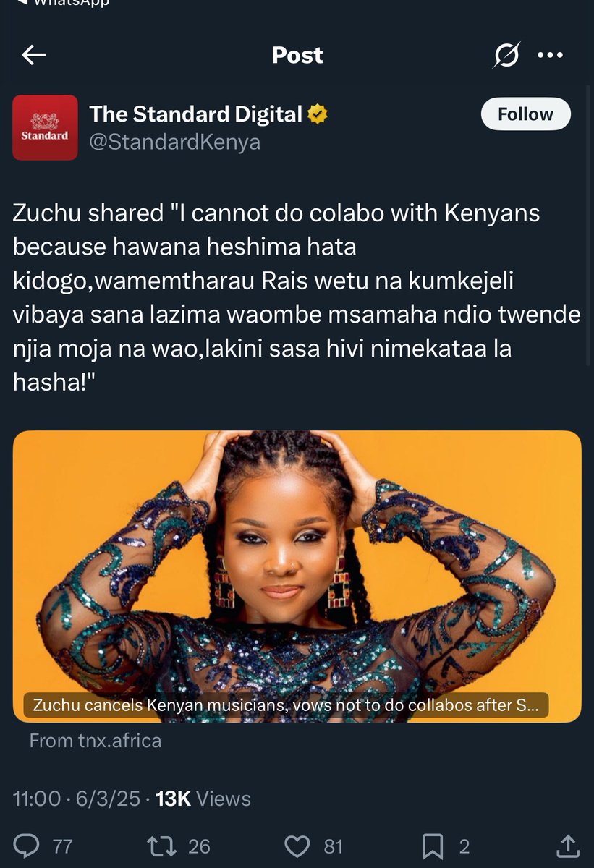594x868 pixels.
Task: Follow The Standard Digital account
Action: click(x=526, y=114)
